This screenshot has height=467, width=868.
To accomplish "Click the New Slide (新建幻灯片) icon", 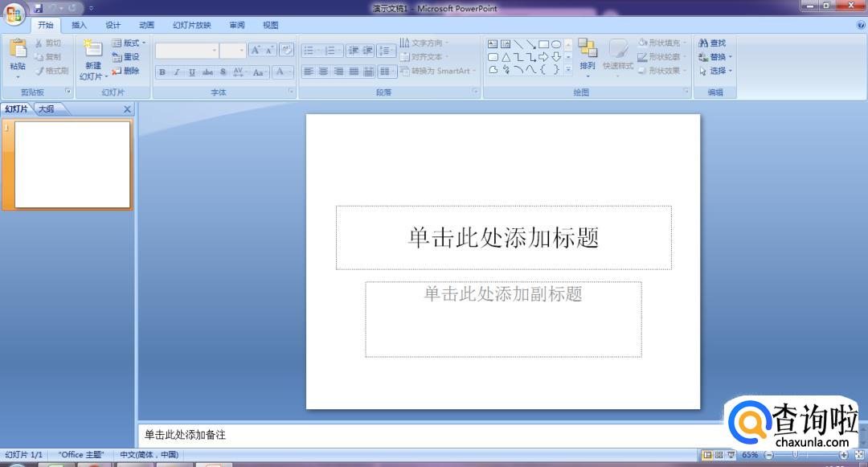I will [x=92, y=48].
